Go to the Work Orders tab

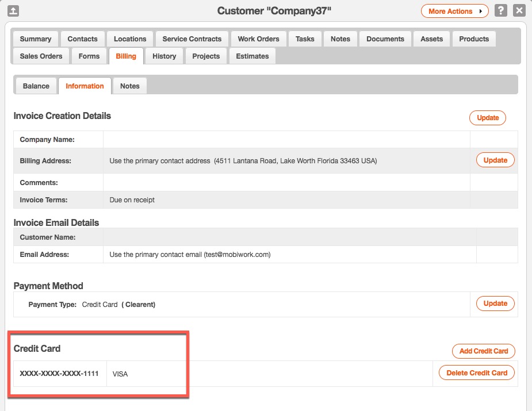[258, 39]
